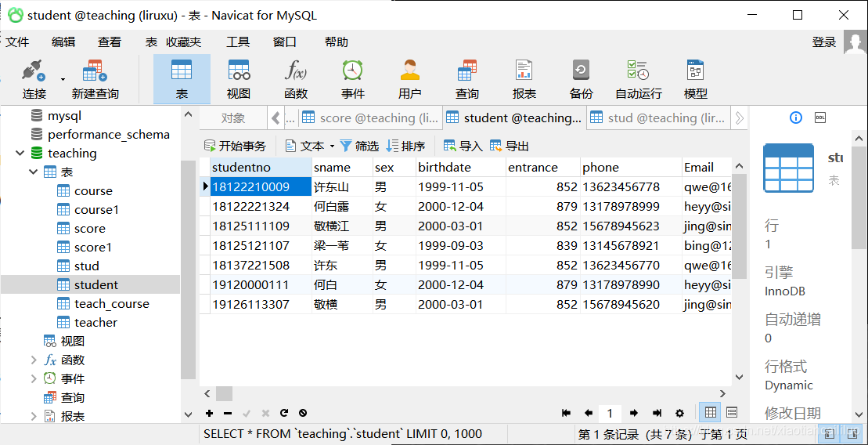The height and width of the screenshot is (445, 868).
Task: Open the 自动运行 automation toolbar button
Action: coord(638,80)
